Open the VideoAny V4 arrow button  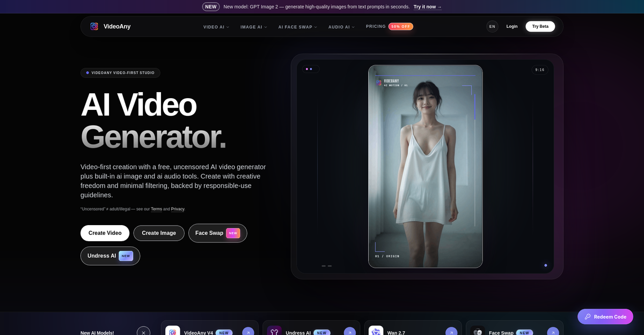(x=248, y=332)
